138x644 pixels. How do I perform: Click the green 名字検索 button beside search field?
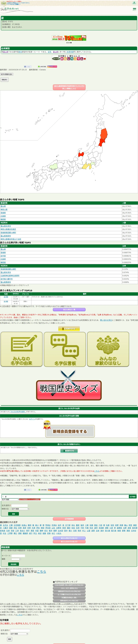(x=133, y=497)
